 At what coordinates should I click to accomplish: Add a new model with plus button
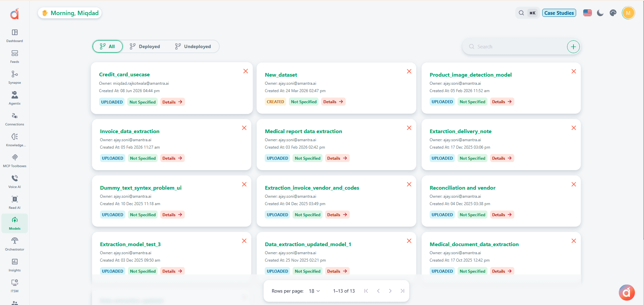(x=573, y=47)
